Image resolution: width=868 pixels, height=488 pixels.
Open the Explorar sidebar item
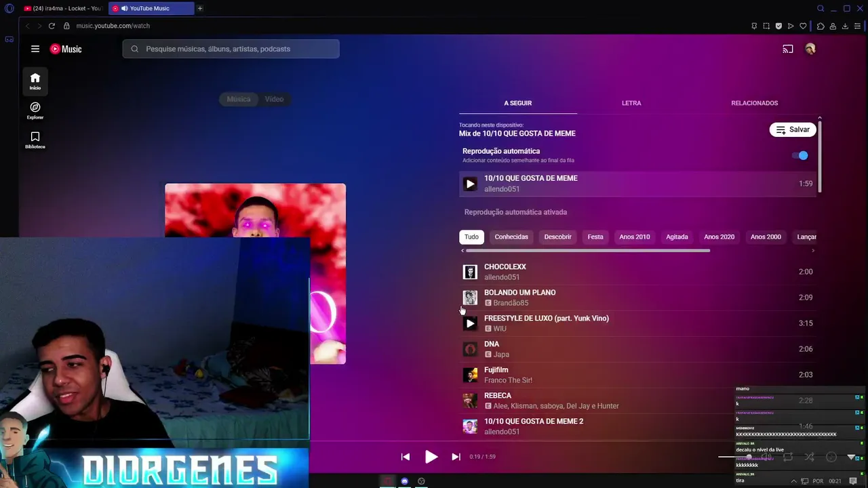(35, 110)
